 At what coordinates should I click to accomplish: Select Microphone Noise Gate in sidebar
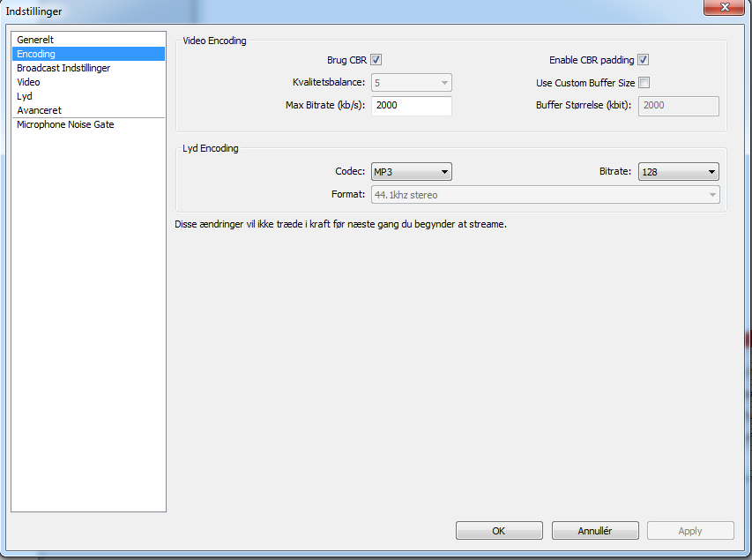tap(65, 124)
